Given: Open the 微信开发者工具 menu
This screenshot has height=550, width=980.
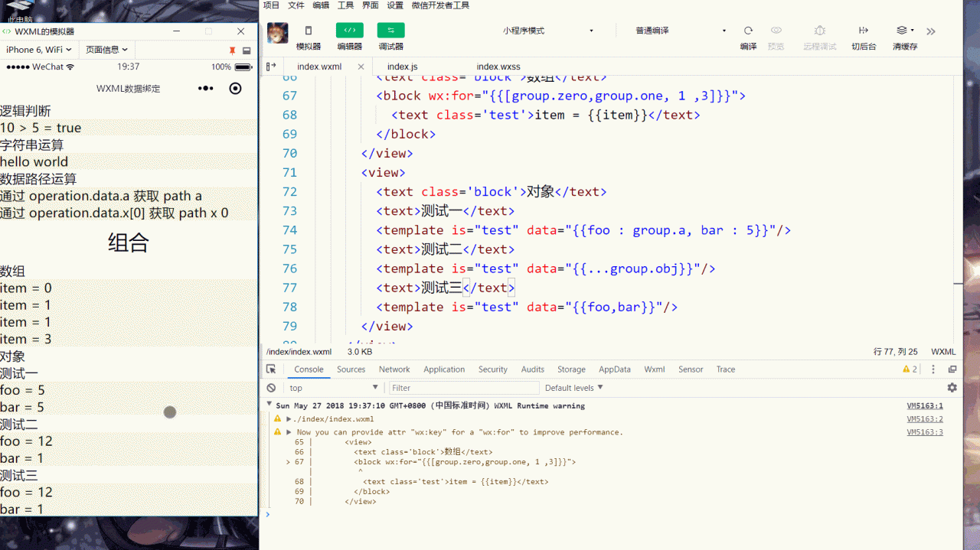Looking at the screenshot, I should click(440, 5).
